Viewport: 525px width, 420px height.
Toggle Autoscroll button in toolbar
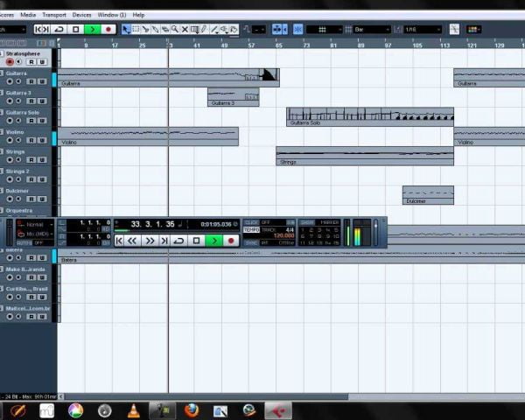pyautogui.click(x=277, y=30)
